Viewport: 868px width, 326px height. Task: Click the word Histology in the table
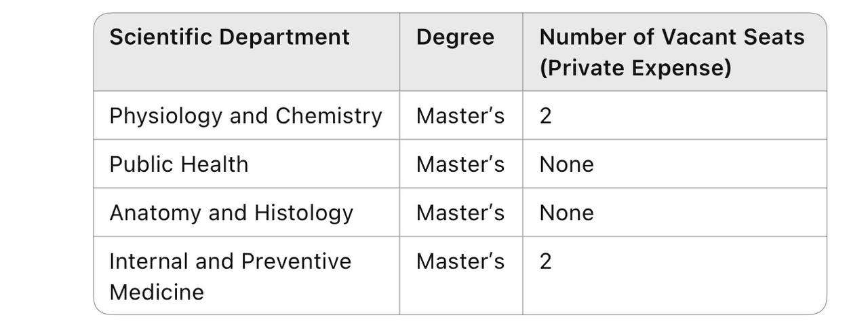pyautogui.click(x=303, y=213)
